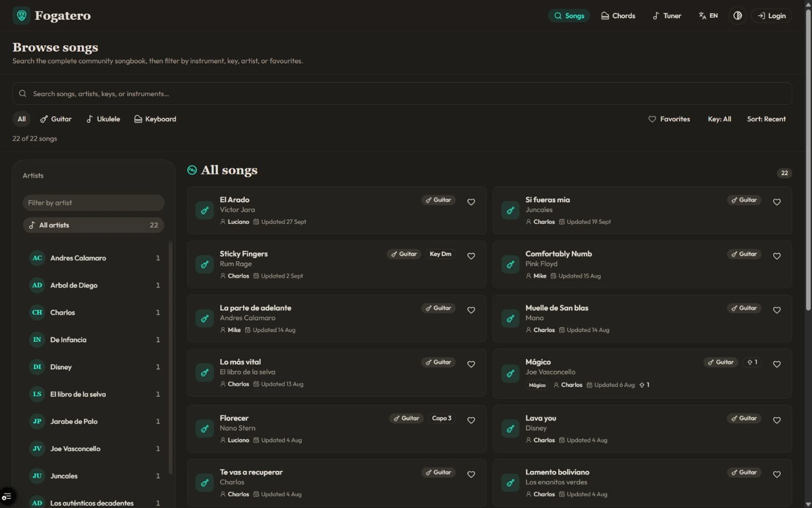Focus the Filter by artist field
This screenshot has width=812, height=508.
(x=93, y=203)
